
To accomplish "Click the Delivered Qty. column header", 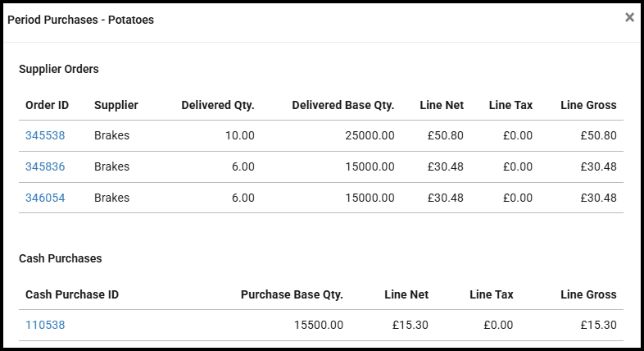I will pos(218,105).
